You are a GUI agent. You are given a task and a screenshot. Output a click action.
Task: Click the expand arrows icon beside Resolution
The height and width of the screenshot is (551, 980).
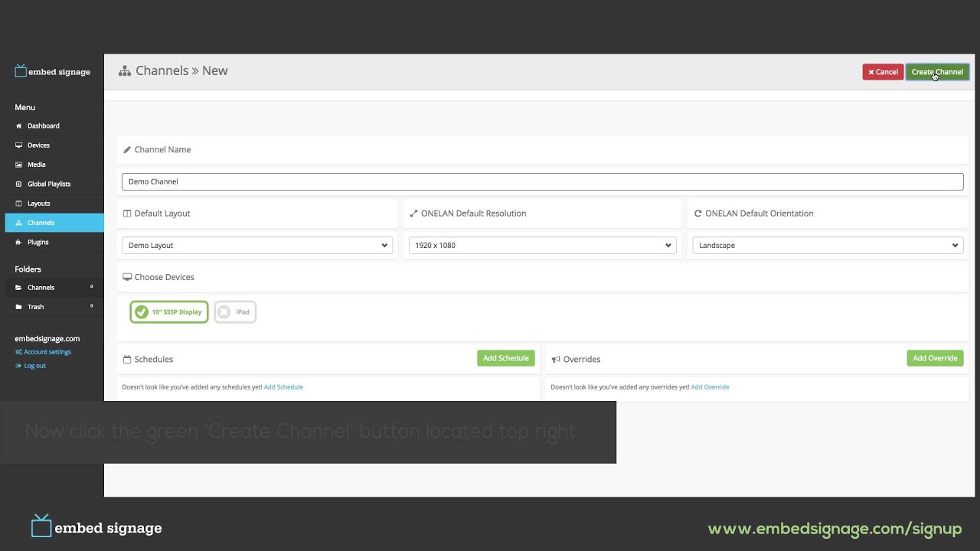(x=413, y=214)
